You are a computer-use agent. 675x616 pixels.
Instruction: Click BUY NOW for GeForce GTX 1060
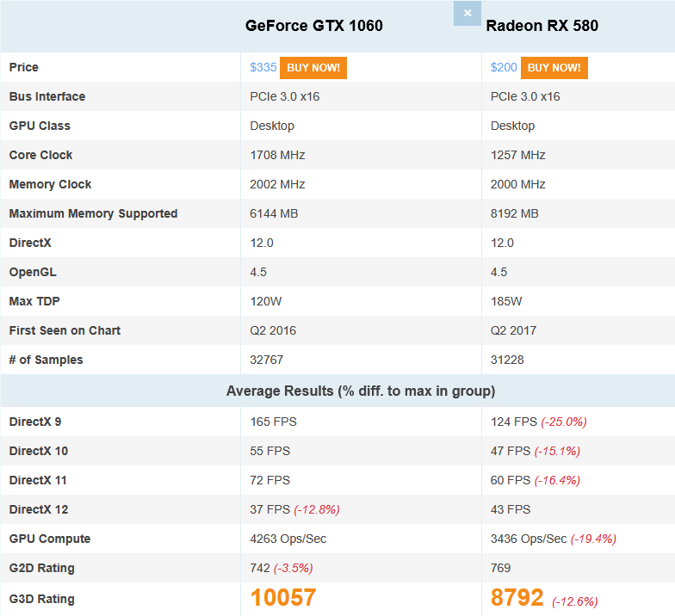(x=313, y=68)
